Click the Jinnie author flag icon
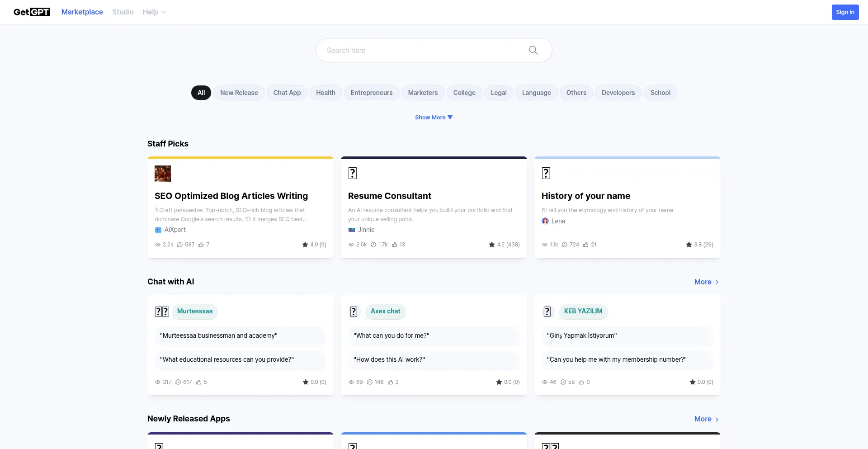868x449 pixels. (x=352, y=230)
